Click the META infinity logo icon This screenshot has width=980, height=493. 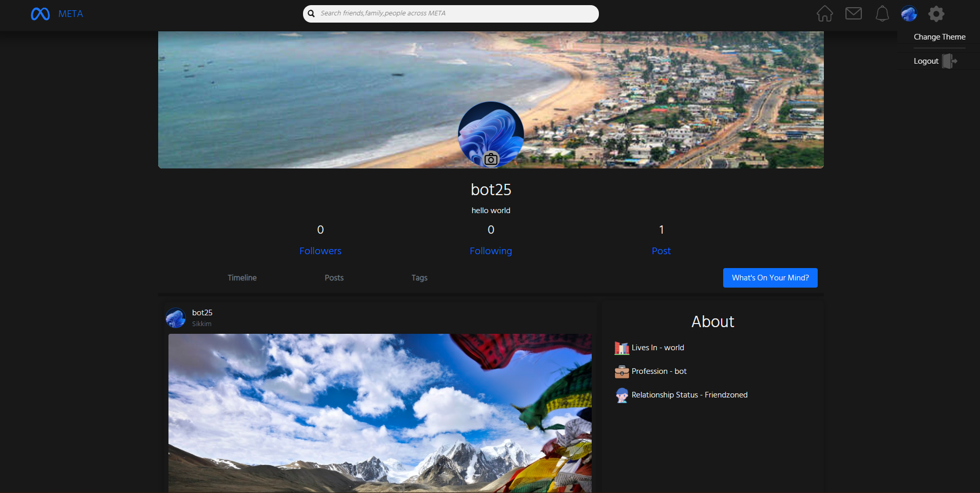point(40,14)
